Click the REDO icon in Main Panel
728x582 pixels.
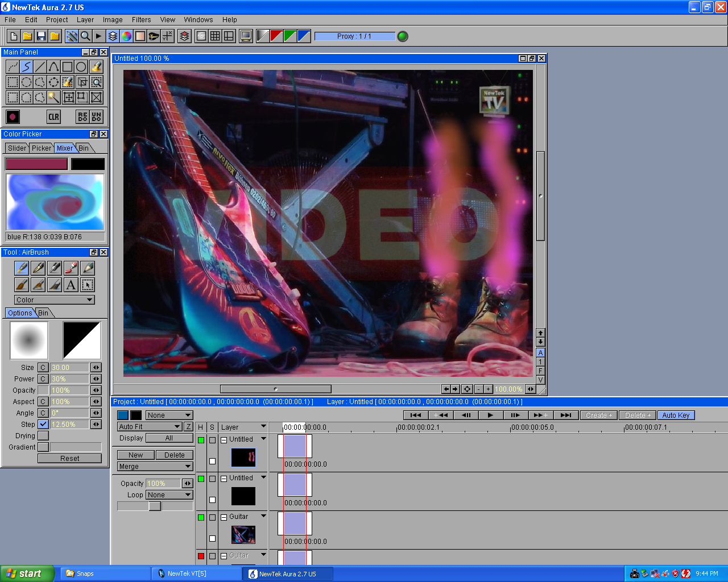click(x=83, y=117)
